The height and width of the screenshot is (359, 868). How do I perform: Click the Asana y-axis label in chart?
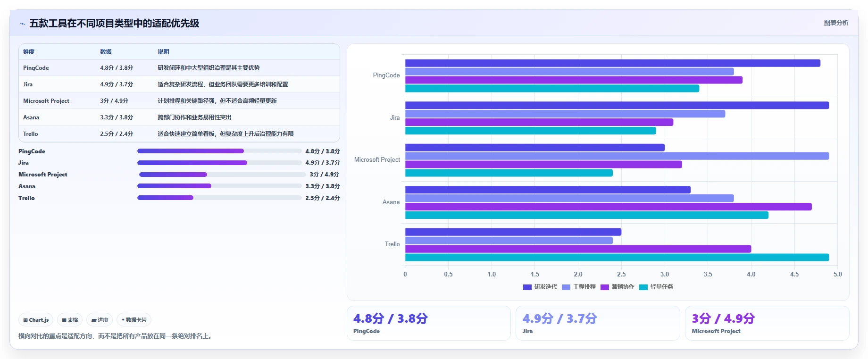tap(391, 202)
